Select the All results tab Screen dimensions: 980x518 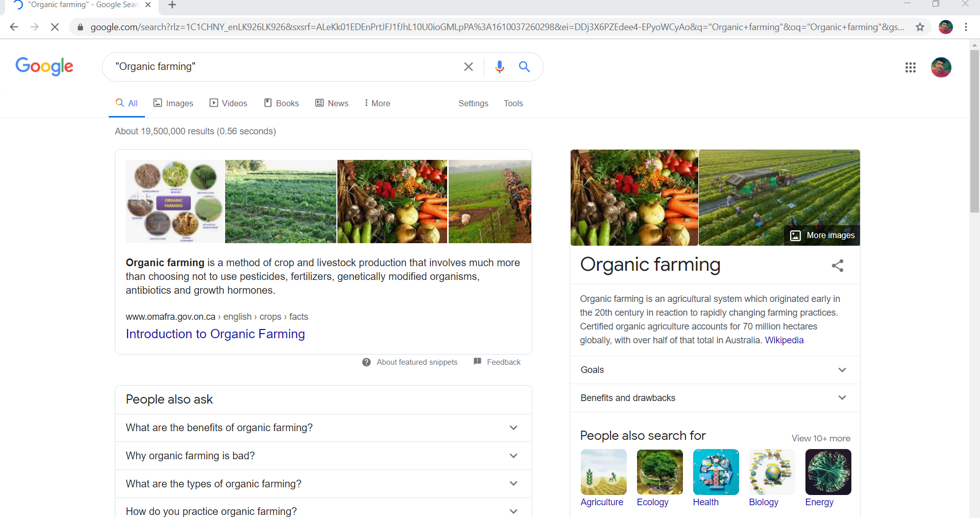tap(127, 103)
